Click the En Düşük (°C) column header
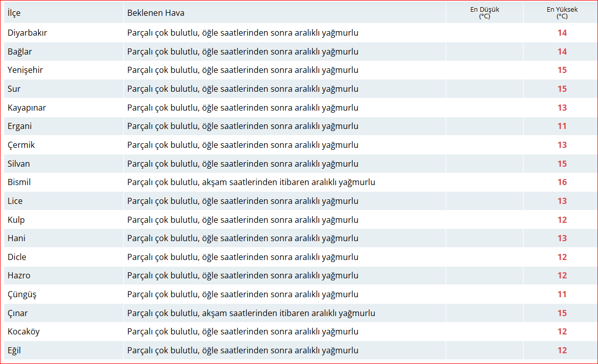Image resolution: width=598 pixels, height=364 pixels. point(484,13)
